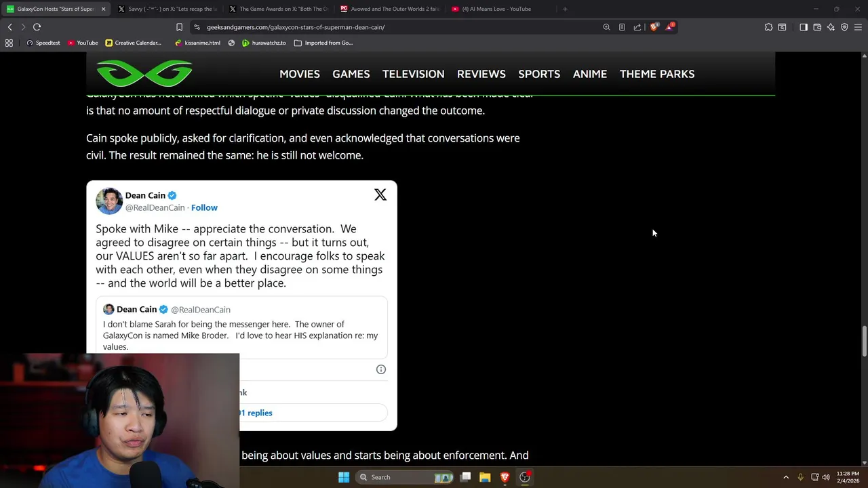Open the quoted Dean Cain tweet
Screen dimensions: 868x488
tap(241, 327)
